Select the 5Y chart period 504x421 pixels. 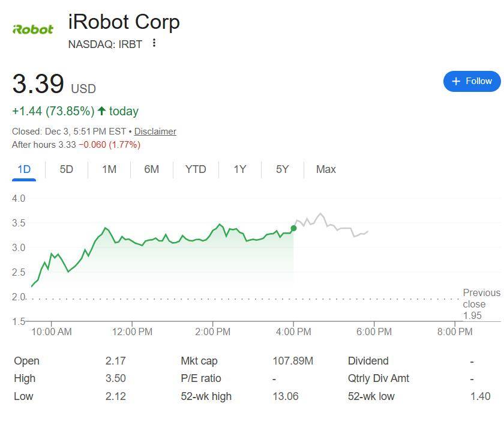tap(281, 169)
